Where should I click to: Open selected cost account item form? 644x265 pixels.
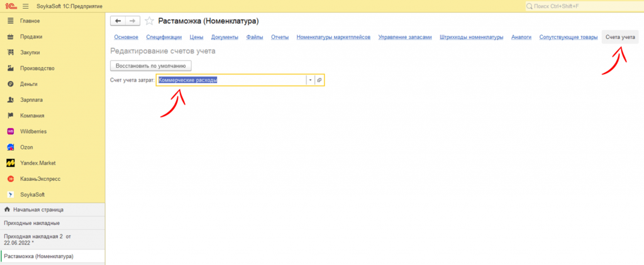(319, 80)
